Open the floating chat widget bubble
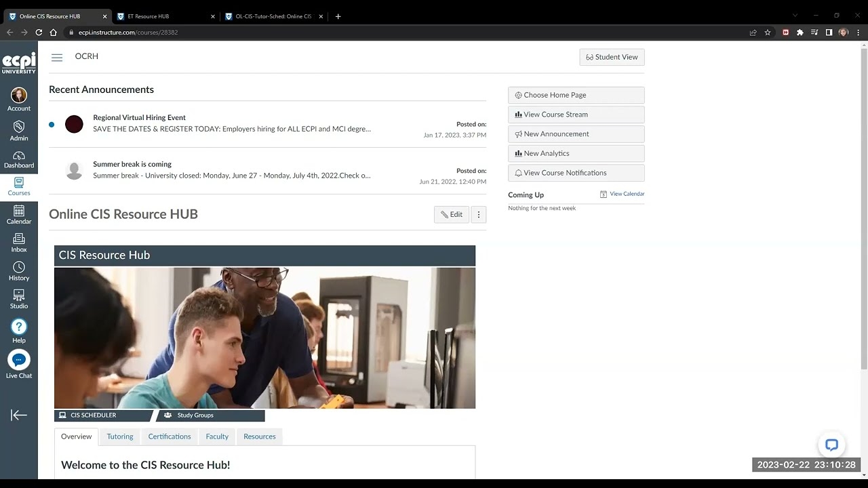The height and width of the screenshot is (488, 868). click(x=831, y=445)
